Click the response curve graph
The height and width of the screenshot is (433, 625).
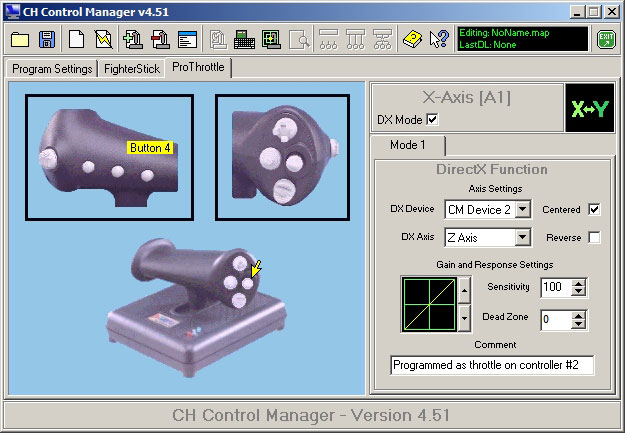pyautogui.click(x=429, y=304)
